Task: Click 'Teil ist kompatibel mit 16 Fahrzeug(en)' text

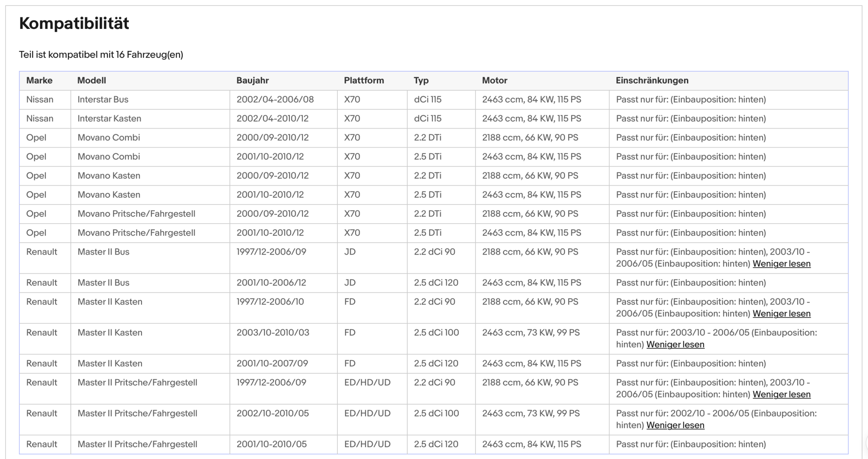Action: (101, 55)
